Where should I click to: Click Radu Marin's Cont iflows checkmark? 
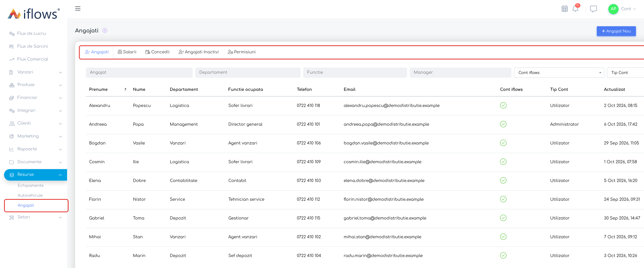click(x=503, y=255)
